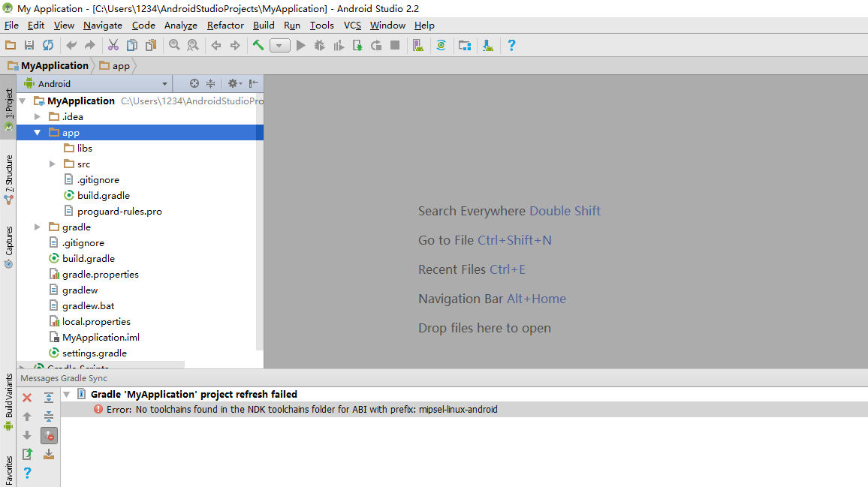
Task: Toggle the 7: Structure side tab
Action: [8, 180]
